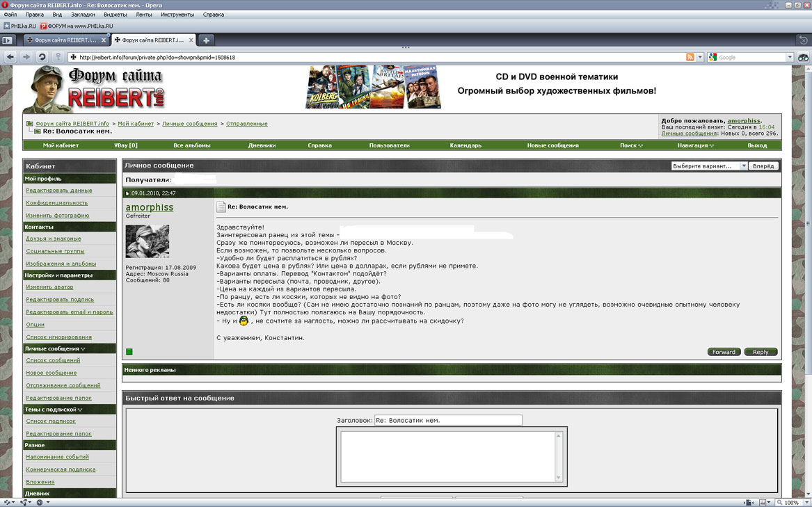The width and height of the screenshot is (812, 507).
Task: Open the ФОРУМ на www.PHILka.RU bookmark
Action: (76, 25)
